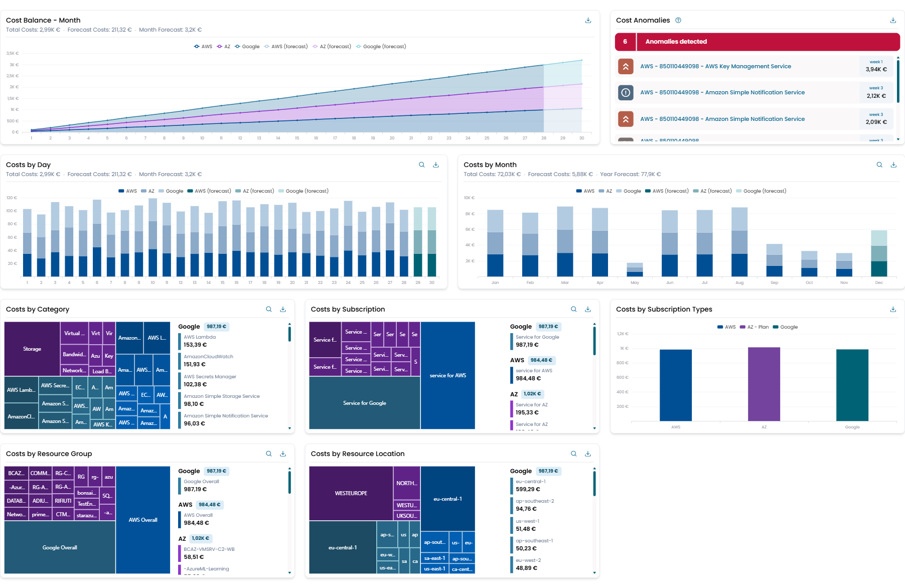Download the Costs by Month chart
This screenshot has height=588, width=905.
click(x=893, y=165)
